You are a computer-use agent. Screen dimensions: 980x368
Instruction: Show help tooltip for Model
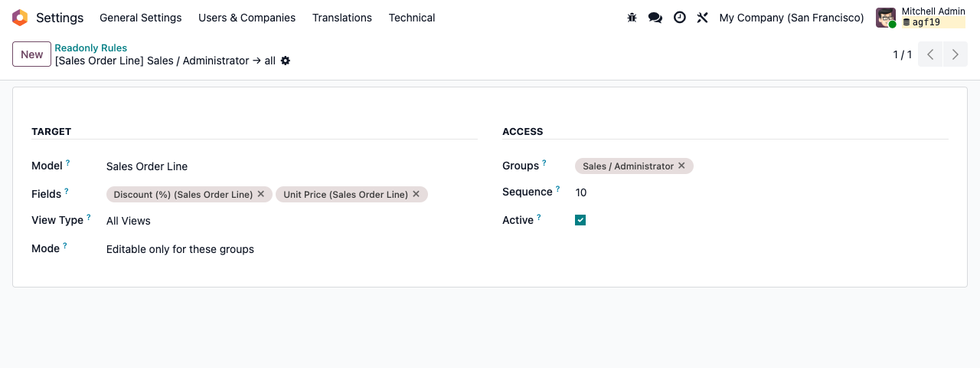[67, 163]
